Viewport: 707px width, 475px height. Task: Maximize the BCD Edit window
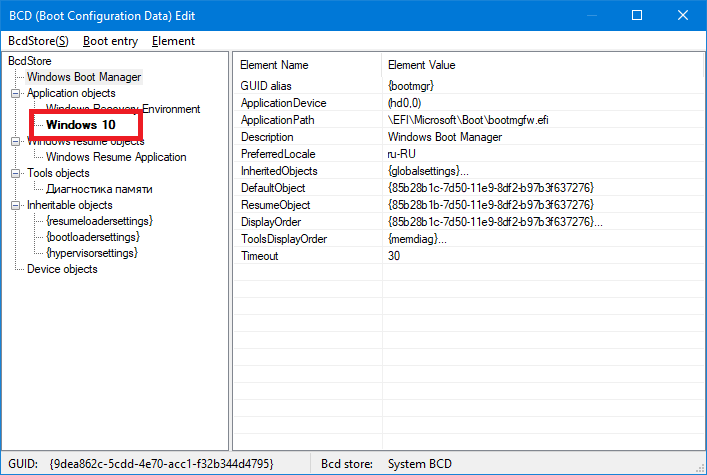coord(637,15)
